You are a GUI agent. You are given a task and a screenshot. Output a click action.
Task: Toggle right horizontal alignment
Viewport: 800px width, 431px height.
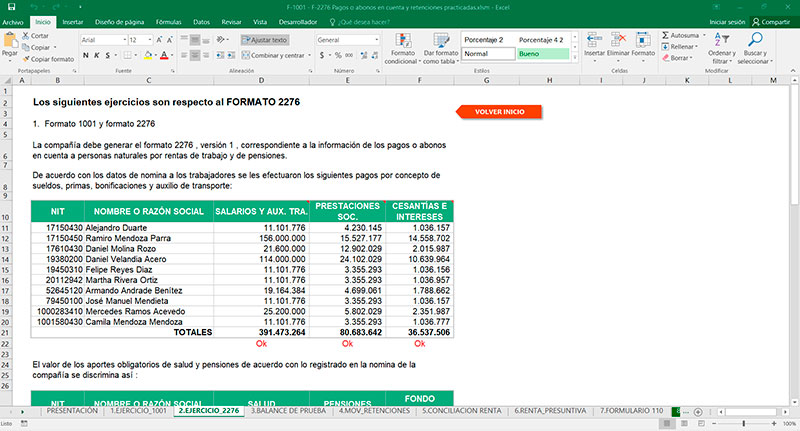pyautogui.click(x=206, y=55)
